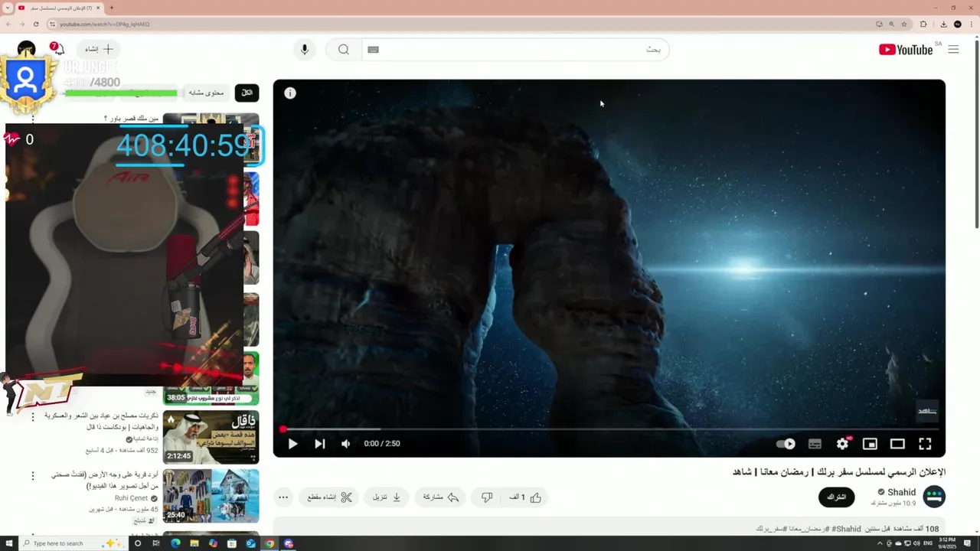
Task: Open the suggested video thumbnail lasting 25:40
Action: click(211, 496)
